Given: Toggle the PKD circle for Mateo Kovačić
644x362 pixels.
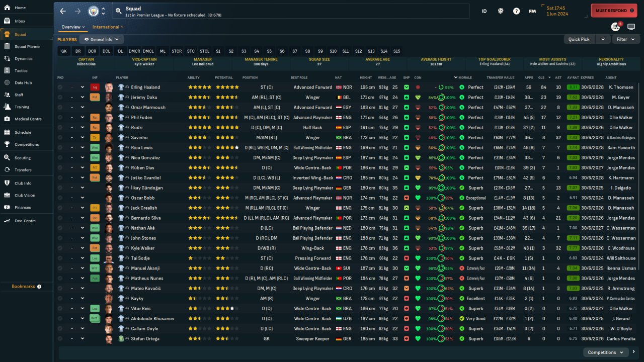Looking at the screenshot, I should (60, 288).
